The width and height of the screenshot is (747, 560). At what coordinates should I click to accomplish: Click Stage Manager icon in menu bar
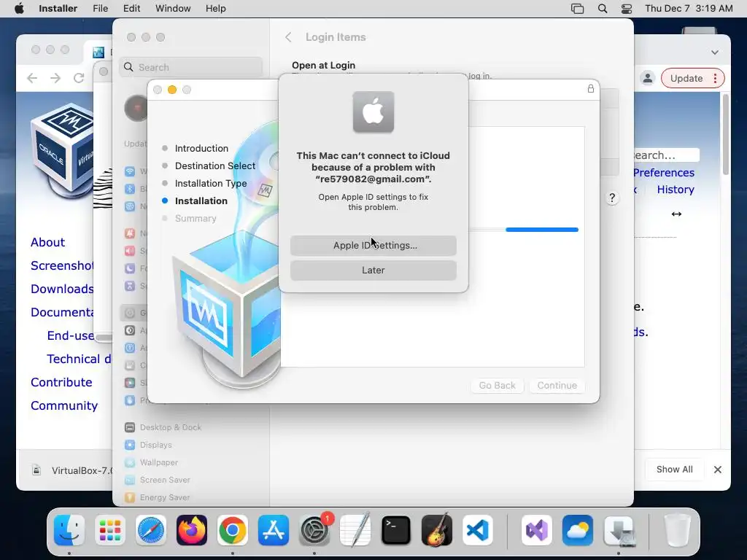[578, 9]
